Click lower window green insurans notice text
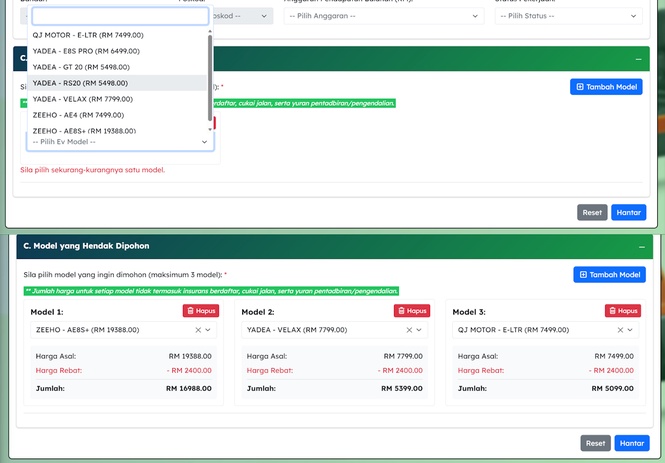The image size is (665, 463). point(211,291)
